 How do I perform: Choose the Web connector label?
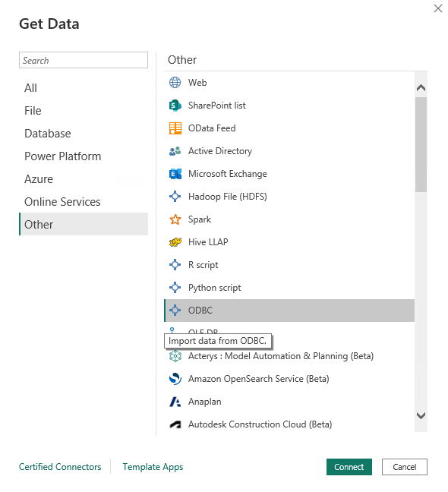tap(197, 83)
